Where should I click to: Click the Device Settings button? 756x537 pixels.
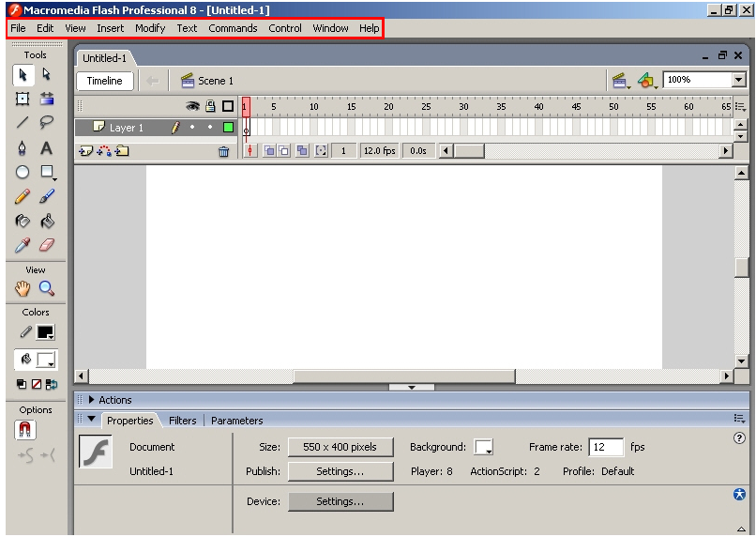[x=340, y=501]
